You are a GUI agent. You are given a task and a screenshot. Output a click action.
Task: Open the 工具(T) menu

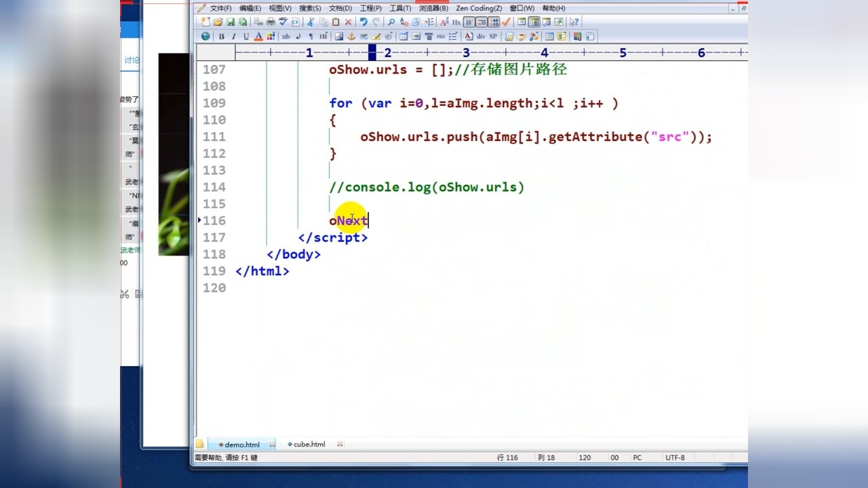tap(400, 8)
